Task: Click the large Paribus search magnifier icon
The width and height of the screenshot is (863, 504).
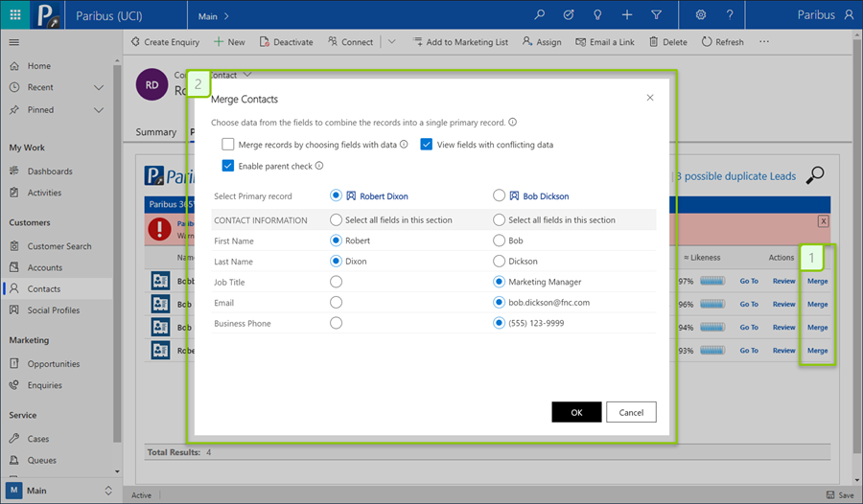Action: pos(815,175)
